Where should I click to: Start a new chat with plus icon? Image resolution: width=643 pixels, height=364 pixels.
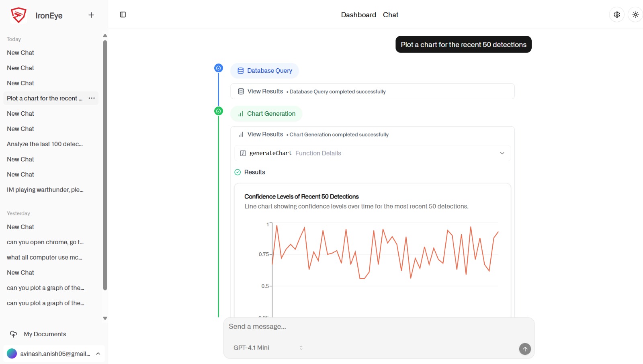(91, 15)
